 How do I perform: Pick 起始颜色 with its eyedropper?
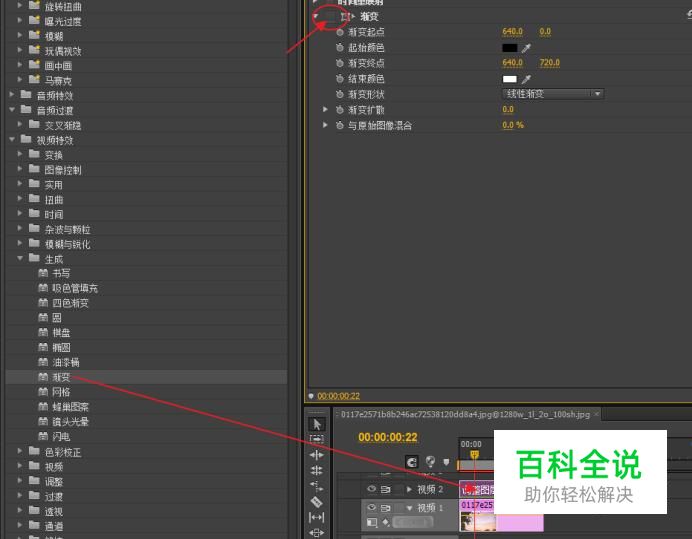[526, 48]
